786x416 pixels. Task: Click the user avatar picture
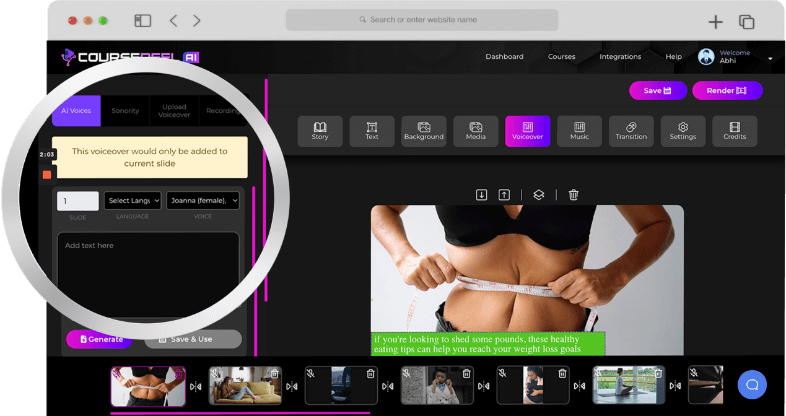[x=706, y=57]
